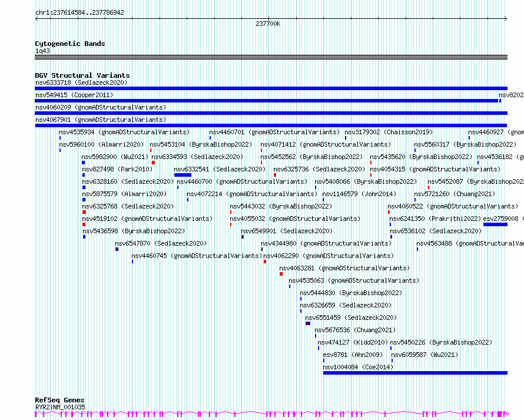Select the nsv6332541 (Sedlazeck2020) label

[x=220, y=169]
